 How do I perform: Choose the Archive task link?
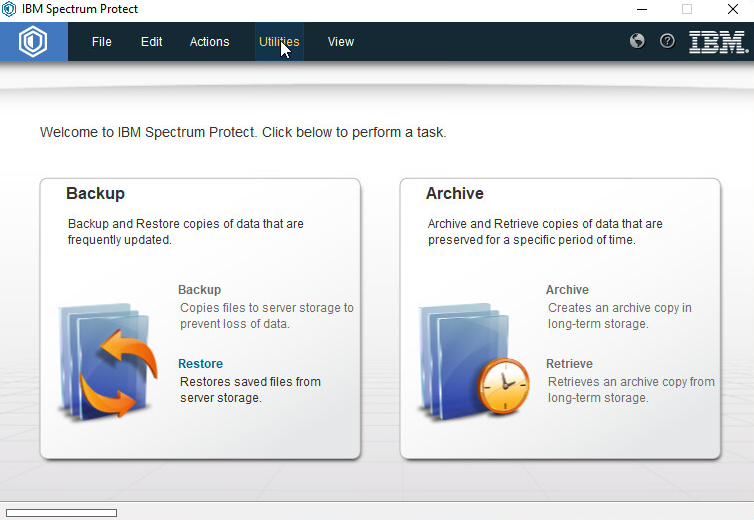point(567,290)
